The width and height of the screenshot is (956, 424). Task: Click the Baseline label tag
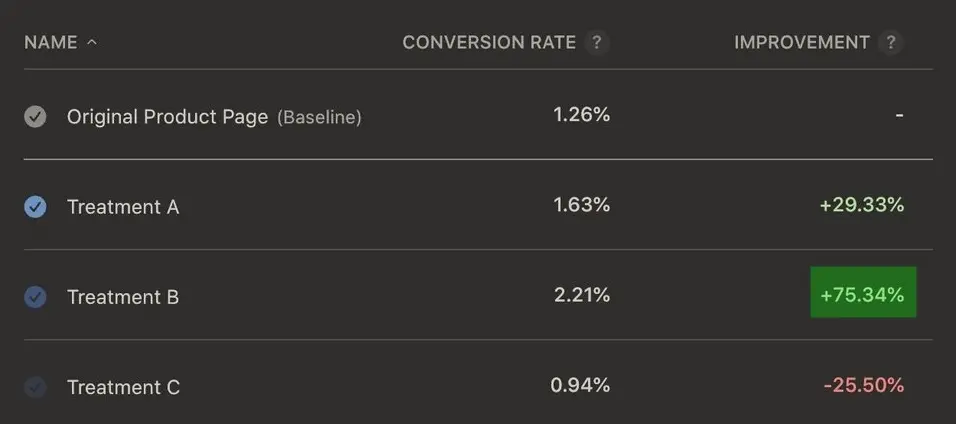319,118
